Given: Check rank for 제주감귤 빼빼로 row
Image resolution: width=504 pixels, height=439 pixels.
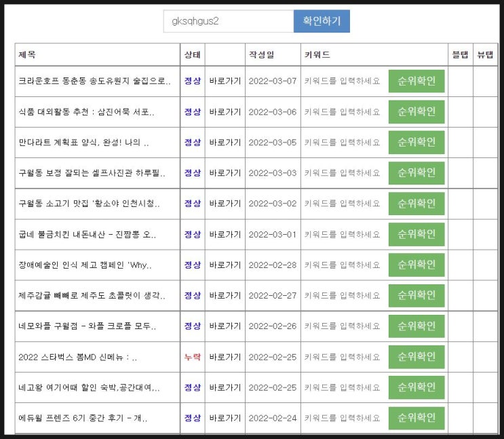Looking at the screenshot, I should click(x=416, y=296).
